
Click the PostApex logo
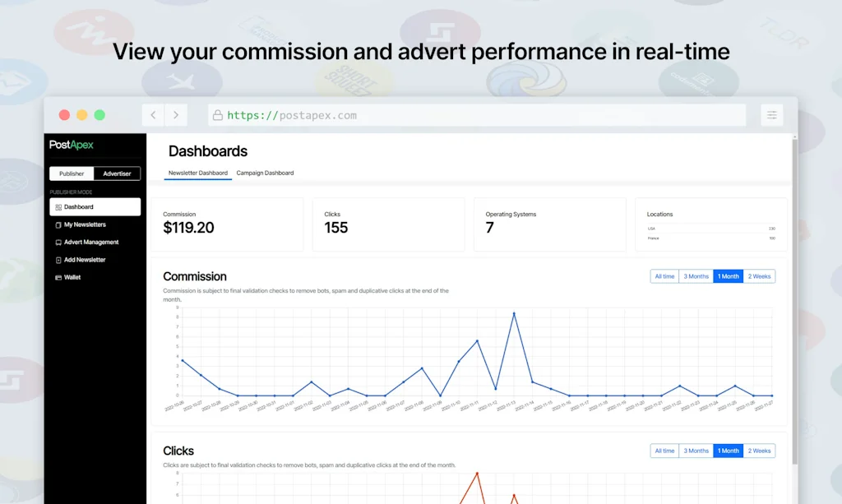72,145
